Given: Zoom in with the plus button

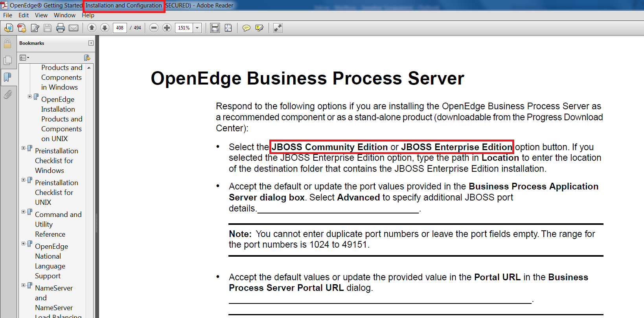Looking at the screenshot, I should point(167,28).
